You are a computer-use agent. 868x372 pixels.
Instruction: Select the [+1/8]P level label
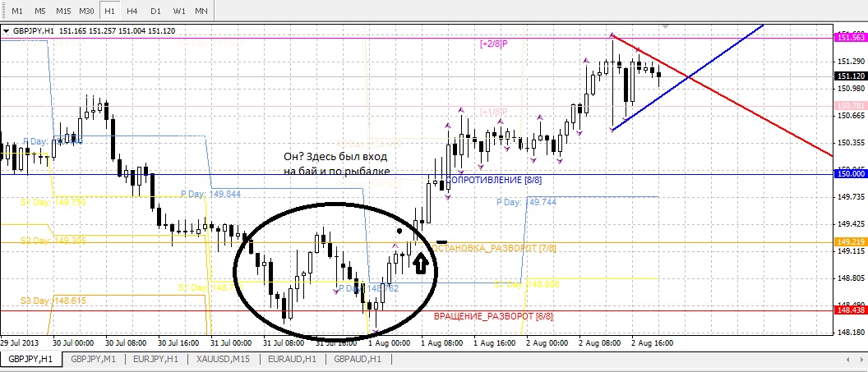click(493, 113)
